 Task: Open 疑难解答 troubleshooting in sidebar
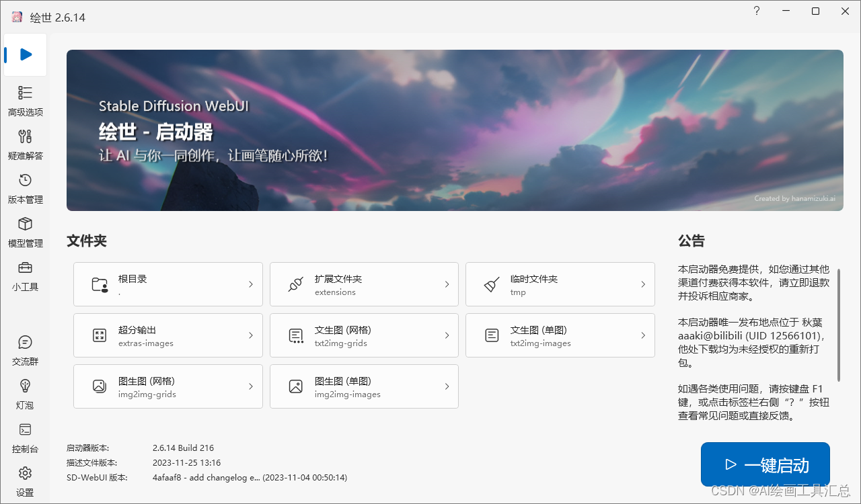pos(25,145)
